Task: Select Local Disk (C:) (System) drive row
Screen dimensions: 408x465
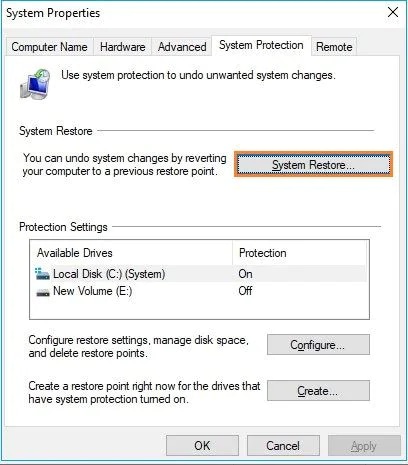Action: coord(199,274)
